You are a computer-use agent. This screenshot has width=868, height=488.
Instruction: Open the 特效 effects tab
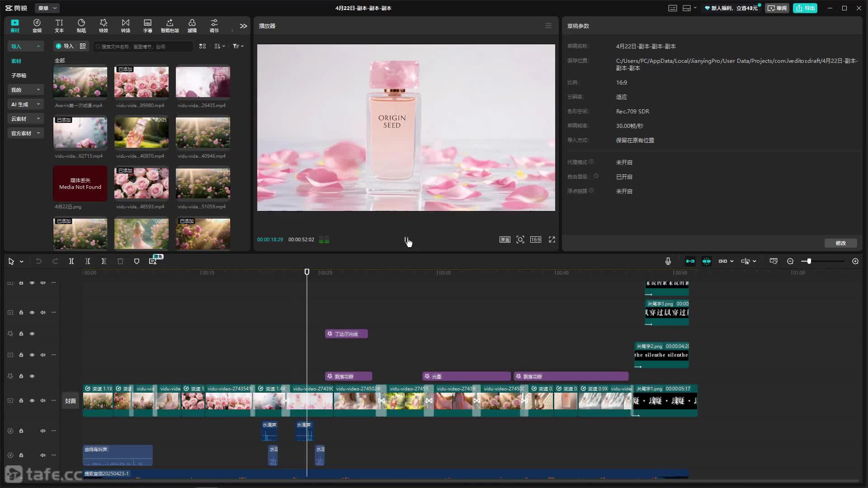point(104,26)
